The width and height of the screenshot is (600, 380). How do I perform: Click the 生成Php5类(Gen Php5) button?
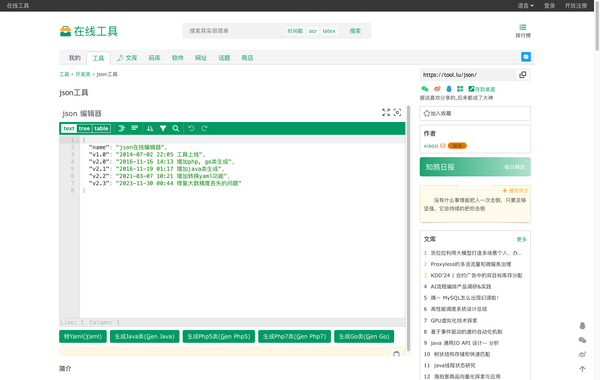pyautogui.click(x=218, y=336)
